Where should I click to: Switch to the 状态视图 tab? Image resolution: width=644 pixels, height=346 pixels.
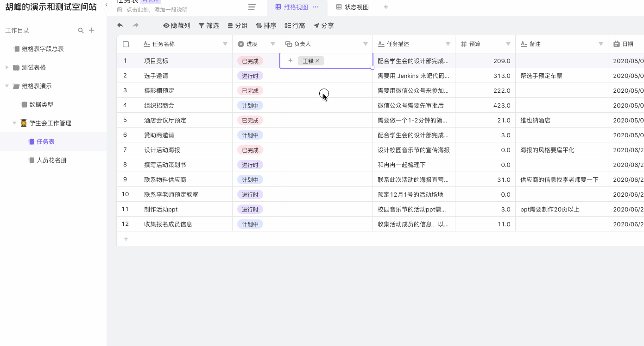click(x=352, y=7)
